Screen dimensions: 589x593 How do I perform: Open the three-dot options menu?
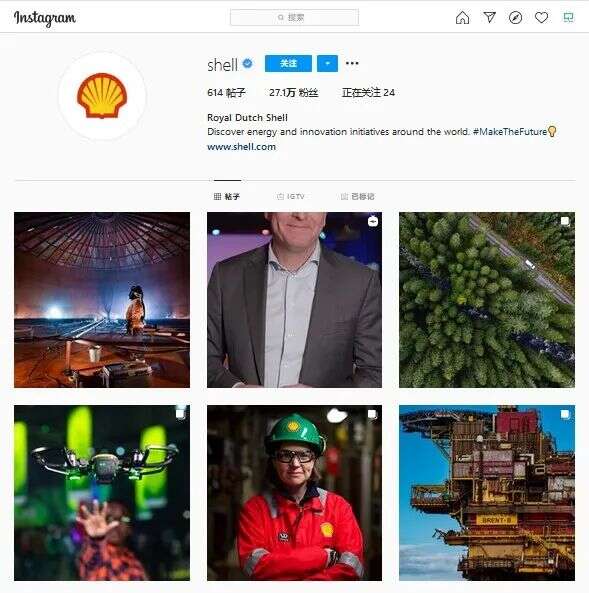click(x=352, y=63)
